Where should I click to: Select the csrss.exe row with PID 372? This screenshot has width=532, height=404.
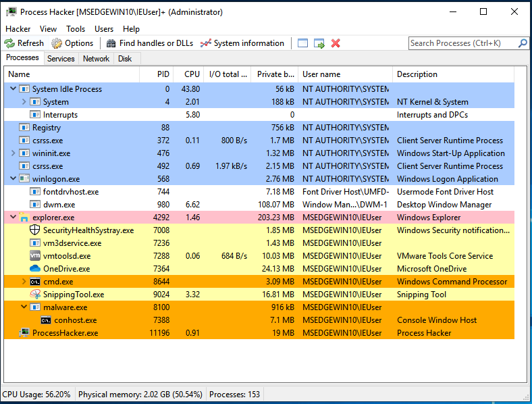259,141
